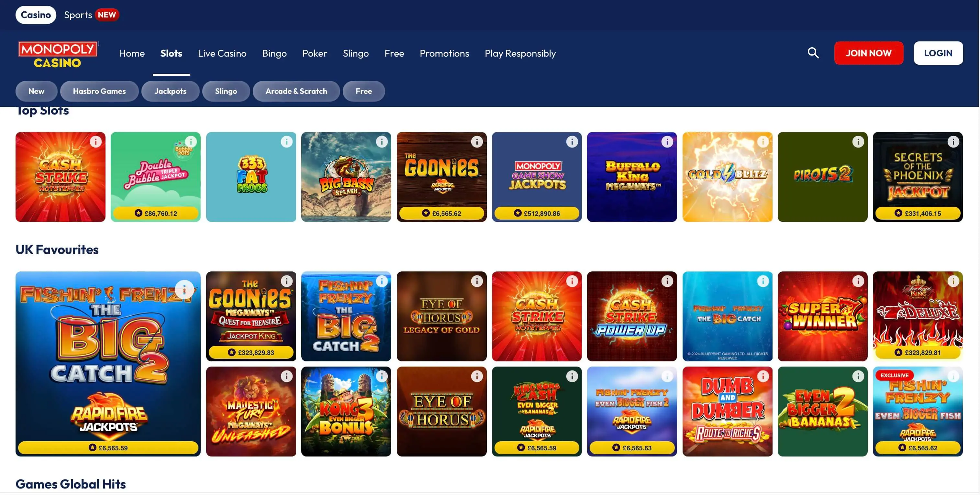Open the search magnifier icon
The image size is (980, 495).
tap(813, 53)
